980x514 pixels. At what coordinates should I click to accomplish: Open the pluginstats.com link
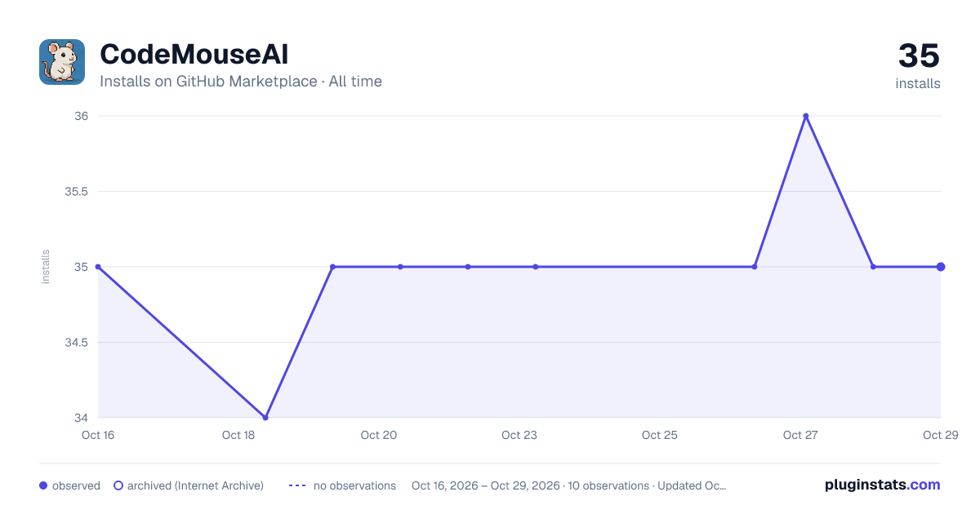(883, 485)
